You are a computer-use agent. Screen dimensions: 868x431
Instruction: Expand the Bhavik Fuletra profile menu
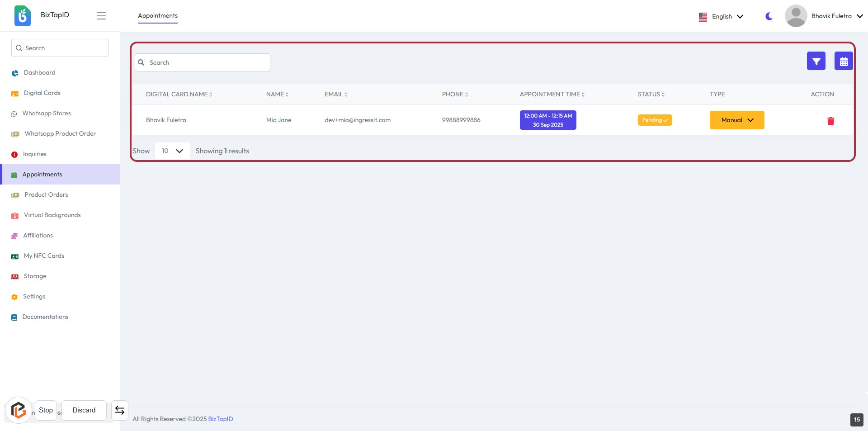[836, 16]
